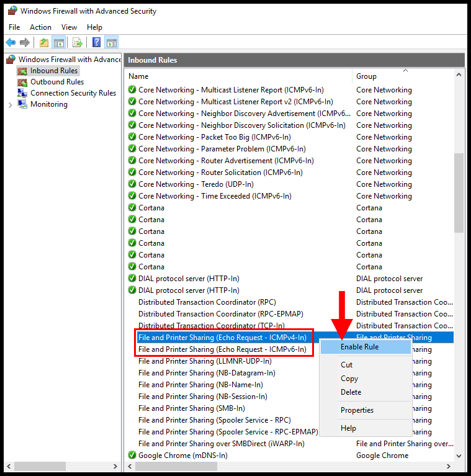Click the Export List toolbar icon
471x476 pixels.
coord(78,42)
